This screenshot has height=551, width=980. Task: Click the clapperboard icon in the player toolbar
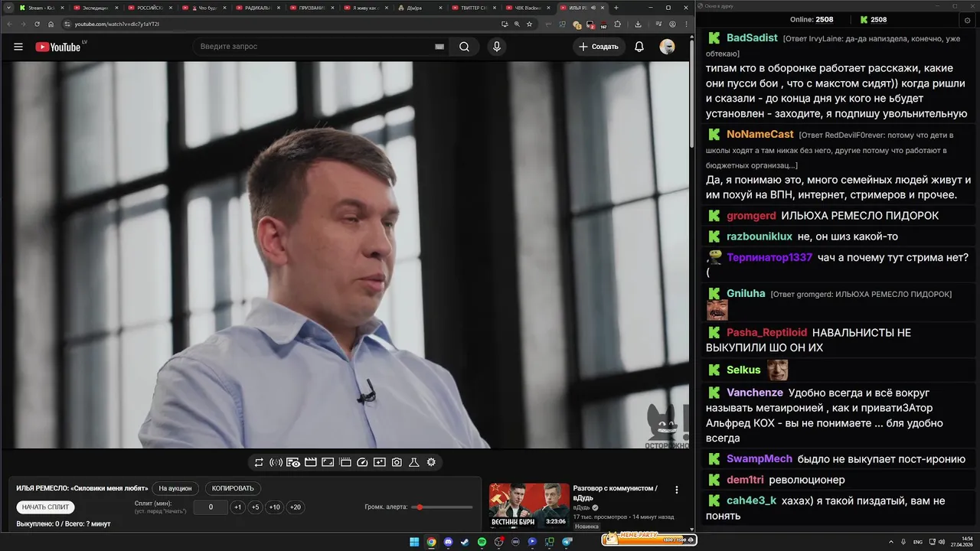point(311,462)
